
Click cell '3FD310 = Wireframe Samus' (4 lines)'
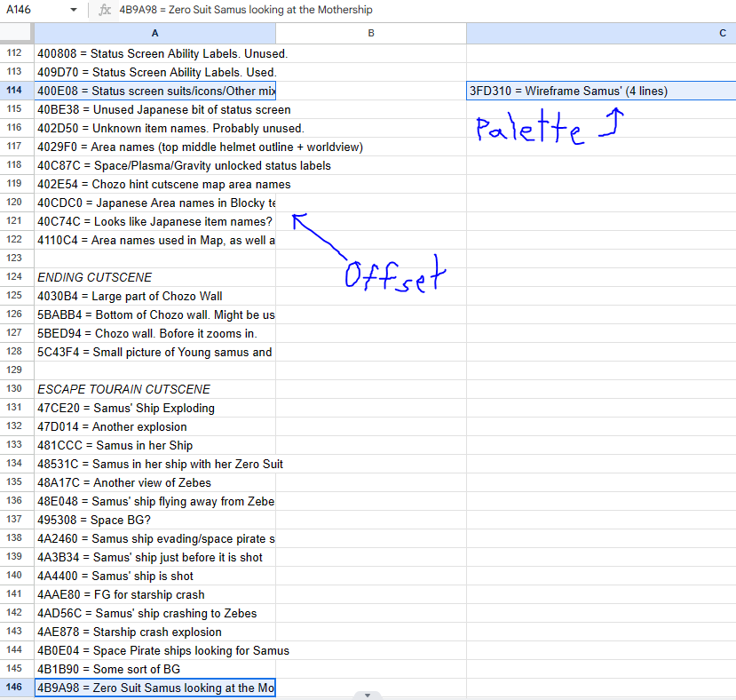(601, 91)
